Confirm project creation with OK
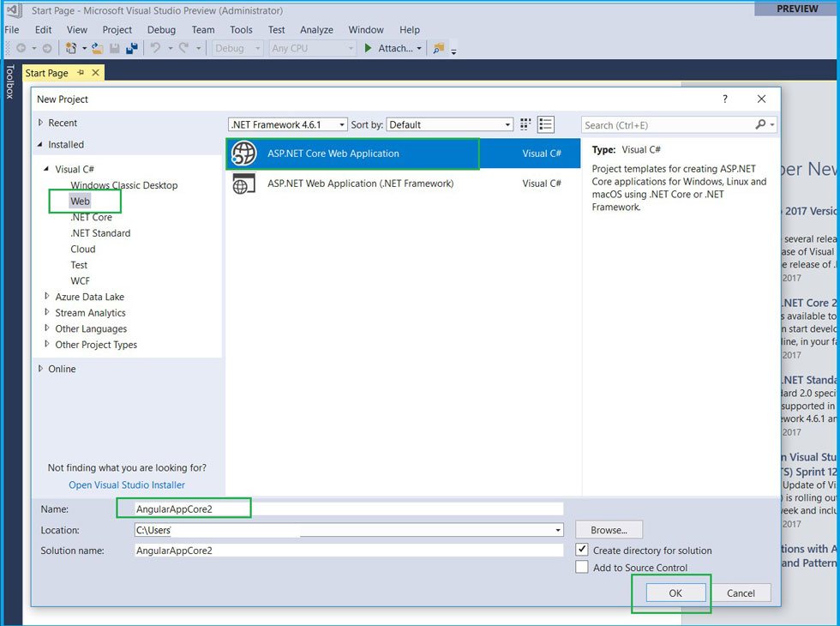 click(x=676, y=593)
